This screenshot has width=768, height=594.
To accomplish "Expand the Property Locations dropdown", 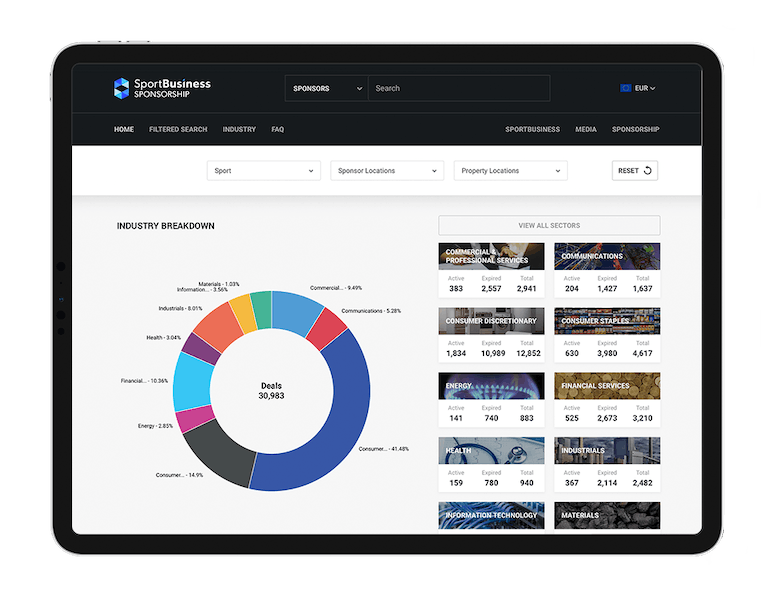I will [510, 170].
